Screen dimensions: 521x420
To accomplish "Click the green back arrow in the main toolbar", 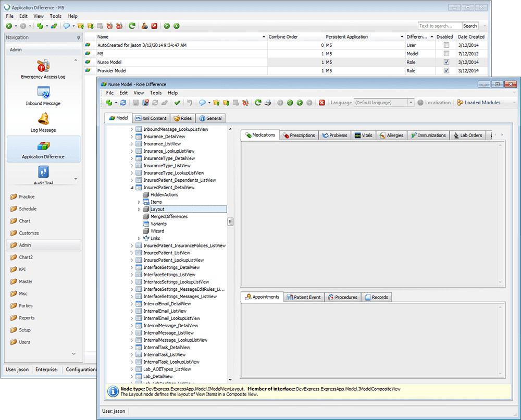I will pos(9,26).
